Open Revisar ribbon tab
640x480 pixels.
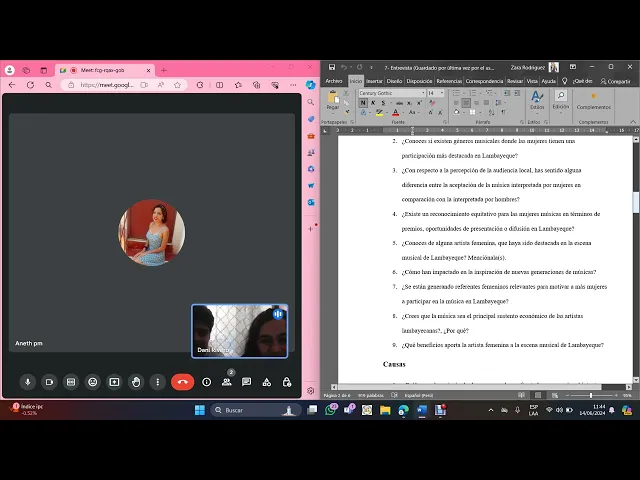pyautogui.click(x=515, y=81)
